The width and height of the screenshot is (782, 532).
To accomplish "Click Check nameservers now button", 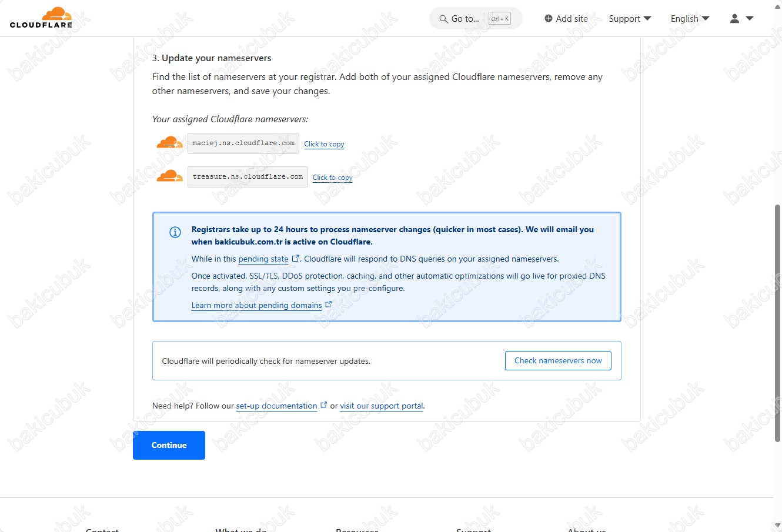I will coord(558,360).
